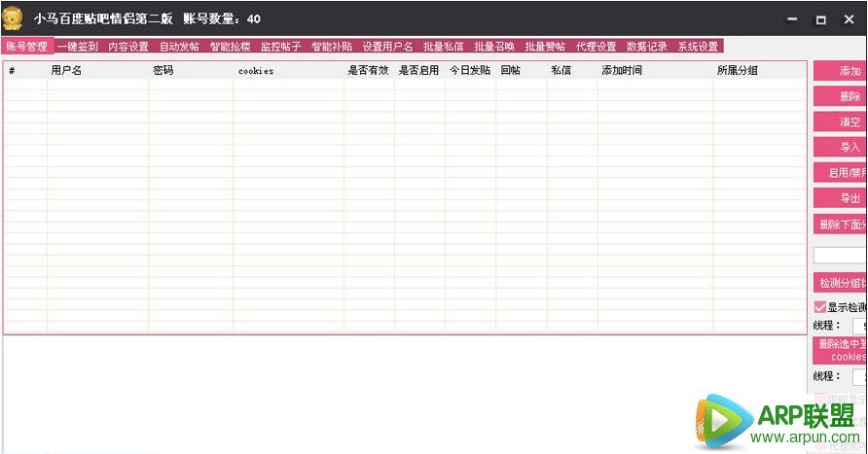Open the 内容设置 tab
Viewport: 868px width, 454px height.
pos(128,47)
